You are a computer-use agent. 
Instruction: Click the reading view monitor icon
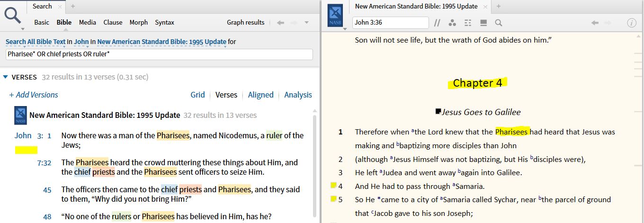pos(483,23)
